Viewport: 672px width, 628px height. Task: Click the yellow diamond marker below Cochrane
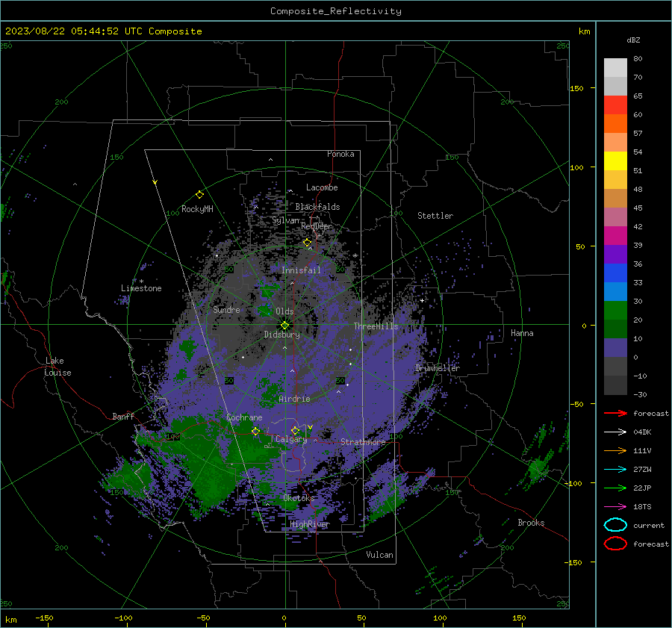[x=255, y=431]
